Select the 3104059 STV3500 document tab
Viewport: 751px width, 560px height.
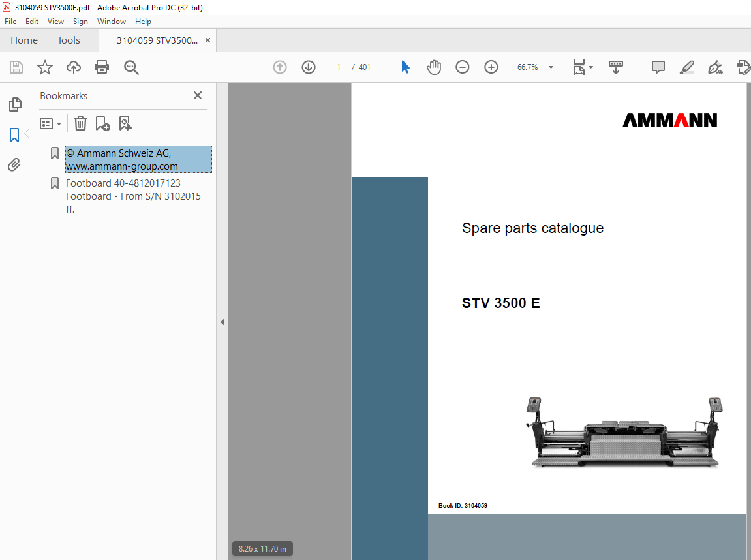157,40
